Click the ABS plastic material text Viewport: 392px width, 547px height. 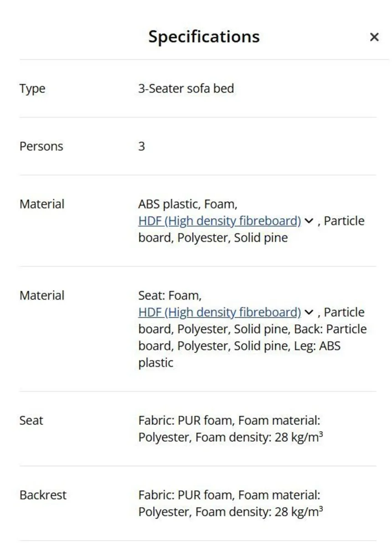pyautogui.click(x=164, y=204)
